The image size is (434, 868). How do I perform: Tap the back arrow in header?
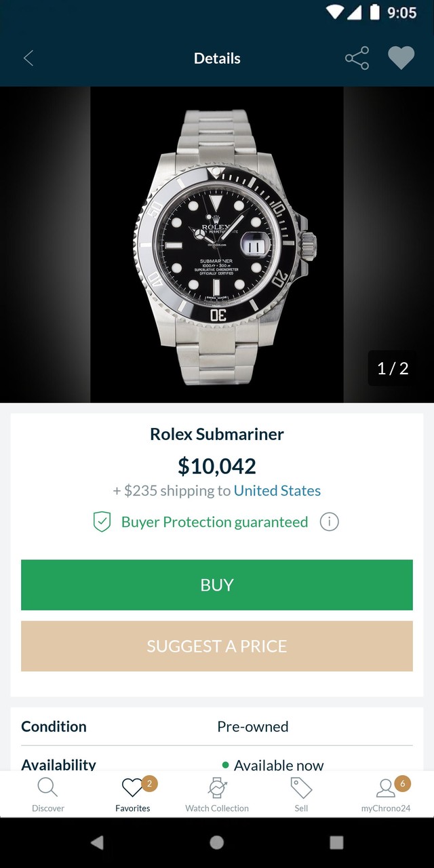(x=28, y=58)
